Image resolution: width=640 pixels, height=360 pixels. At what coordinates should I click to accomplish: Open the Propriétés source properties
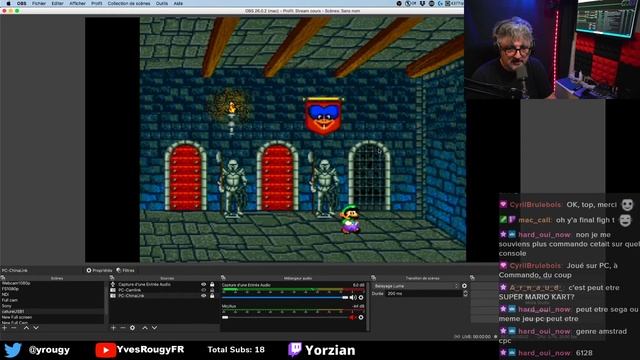(99, 270)
